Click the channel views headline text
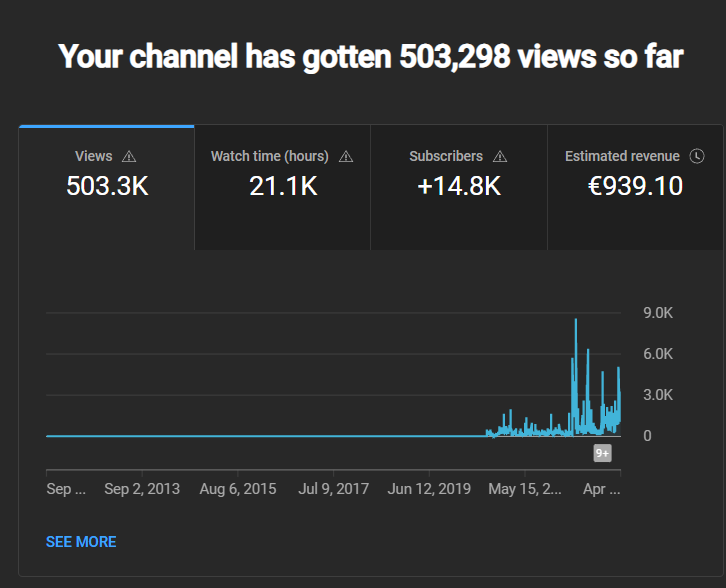Screen dimensions: 726x588 click(371, 56)
